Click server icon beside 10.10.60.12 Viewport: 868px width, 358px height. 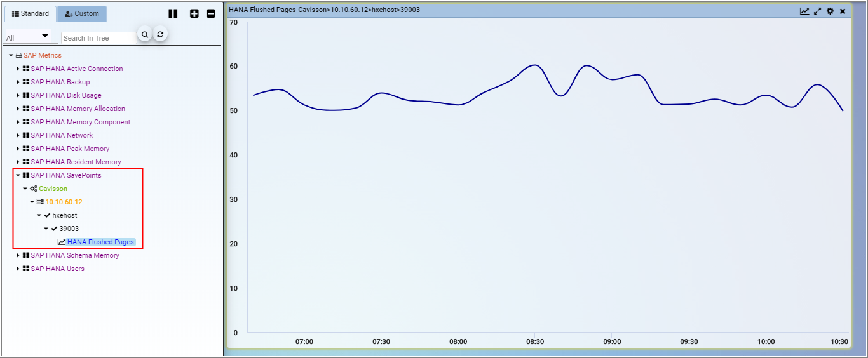(x=40, y=202)
